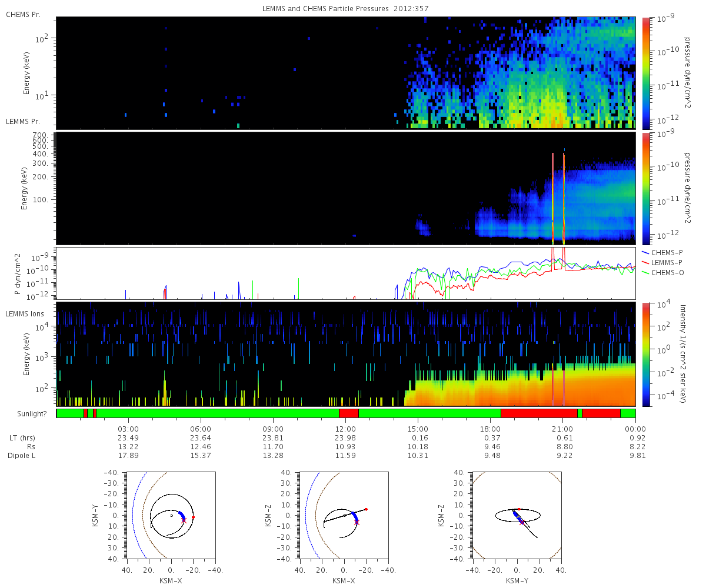This screenshot has height=588, width=706.
Task: Click the LEMMS pressure color bar
Action: (x=646, y=188)
